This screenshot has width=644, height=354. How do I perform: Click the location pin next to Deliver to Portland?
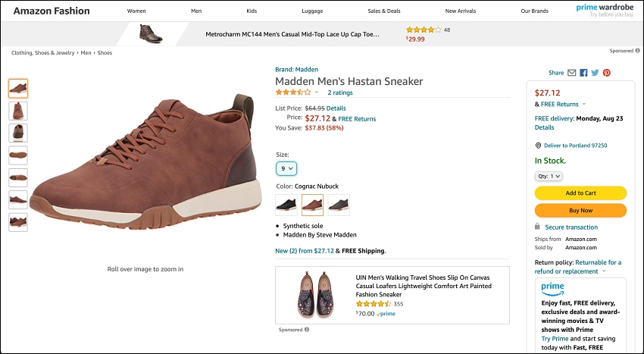538,146
